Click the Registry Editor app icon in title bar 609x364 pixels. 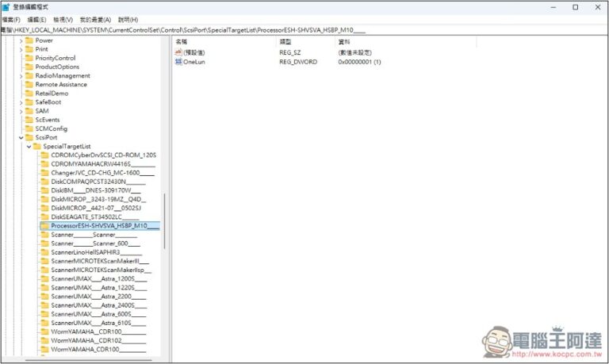(6, 7)
